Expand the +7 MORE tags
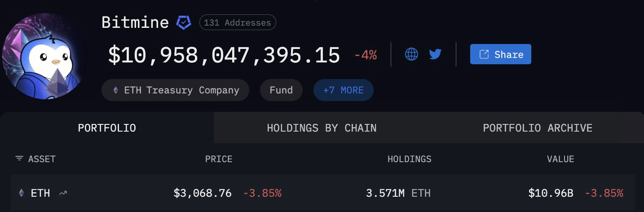644x212 pixels. (343, 90)
